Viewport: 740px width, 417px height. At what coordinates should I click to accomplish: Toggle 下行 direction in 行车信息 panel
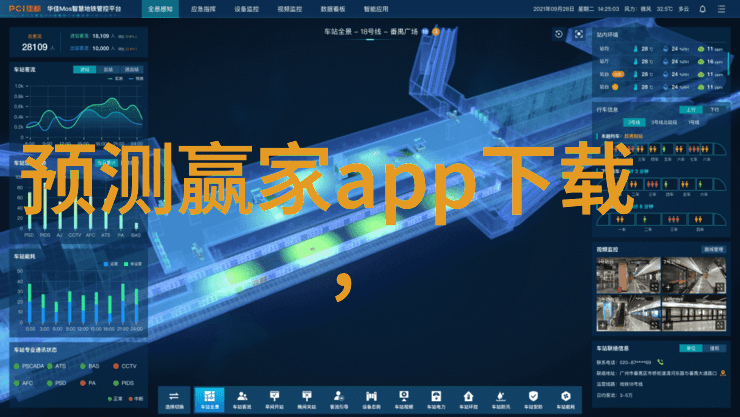point(714,110)
